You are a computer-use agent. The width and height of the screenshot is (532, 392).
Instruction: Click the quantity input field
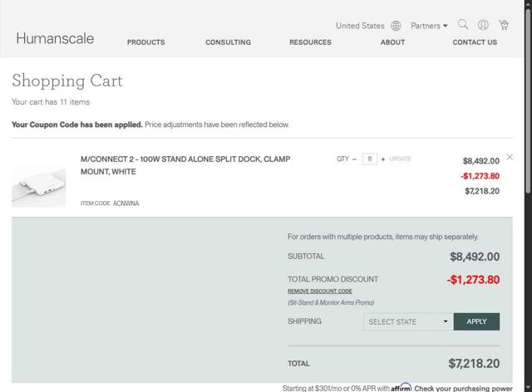tap(369, 159)
